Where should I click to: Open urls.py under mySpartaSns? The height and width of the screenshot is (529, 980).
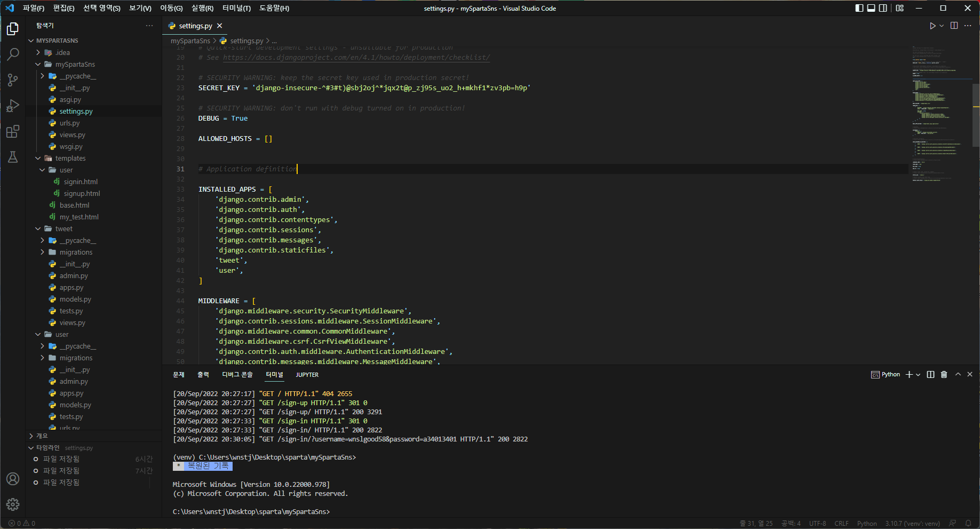[69, 123]
